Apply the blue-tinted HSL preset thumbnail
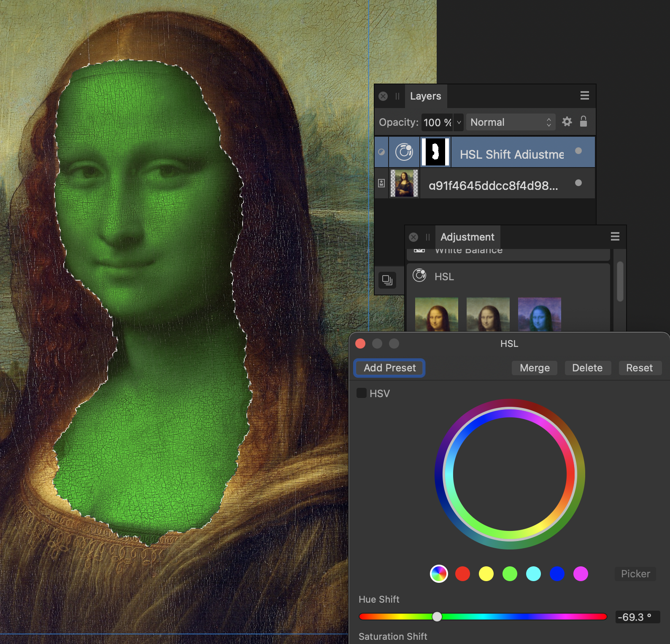The image size is (670, 644). [540, 314]
